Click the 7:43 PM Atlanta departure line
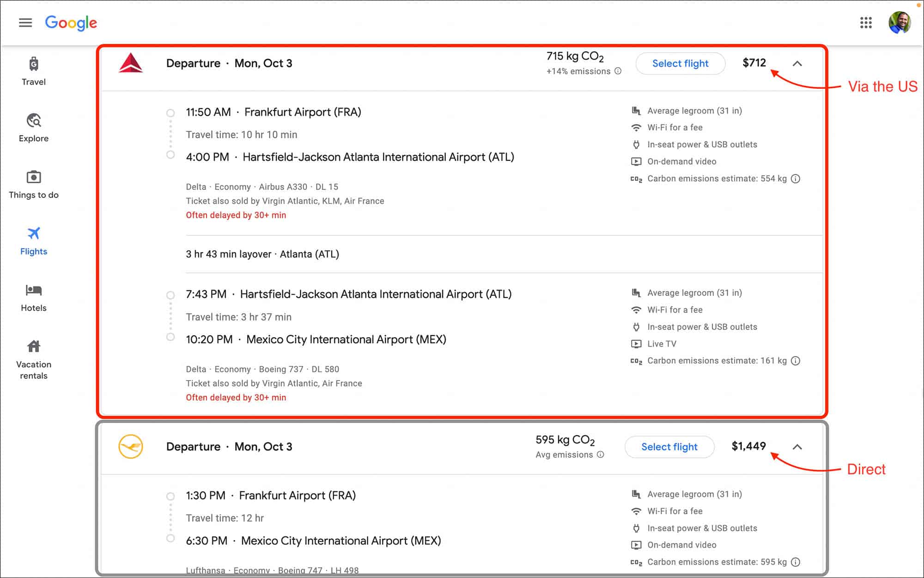 [348, 294]
